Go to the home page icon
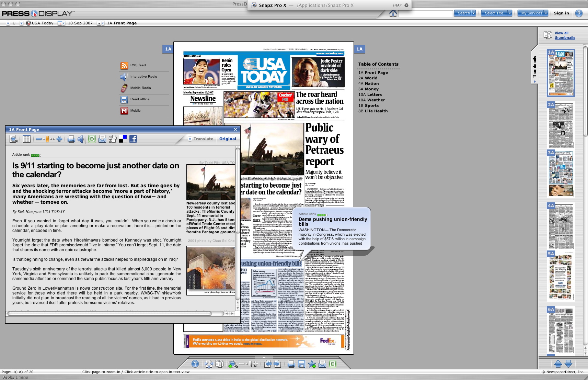 [393, 13]
